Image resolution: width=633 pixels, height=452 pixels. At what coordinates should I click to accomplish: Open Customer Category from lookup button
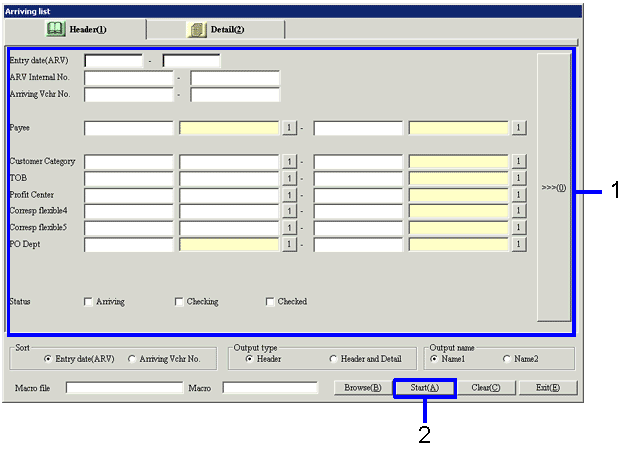point(289,162)
